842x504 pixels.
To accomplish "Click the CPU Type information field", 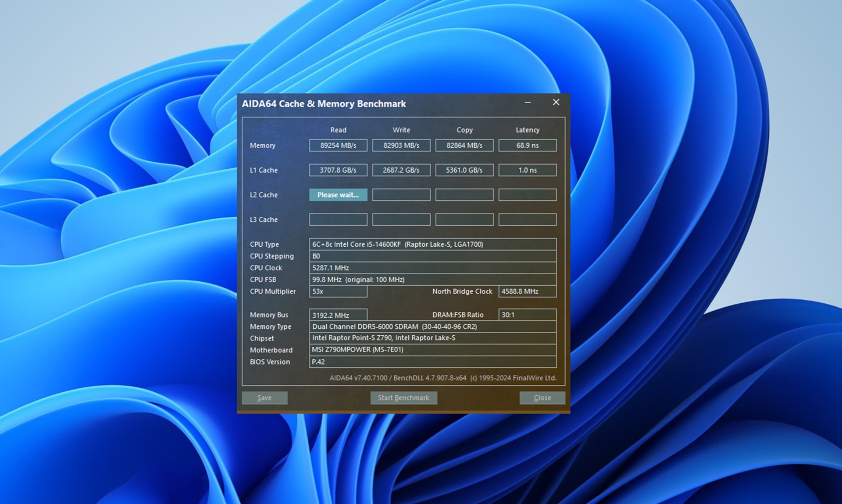I will click(x=432, y=245).
